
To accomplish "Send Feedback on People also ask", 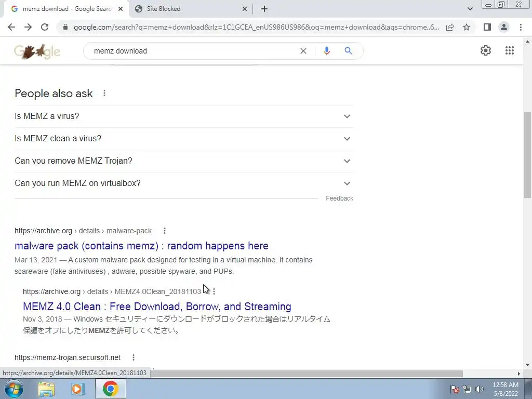I will pos(339,198).
